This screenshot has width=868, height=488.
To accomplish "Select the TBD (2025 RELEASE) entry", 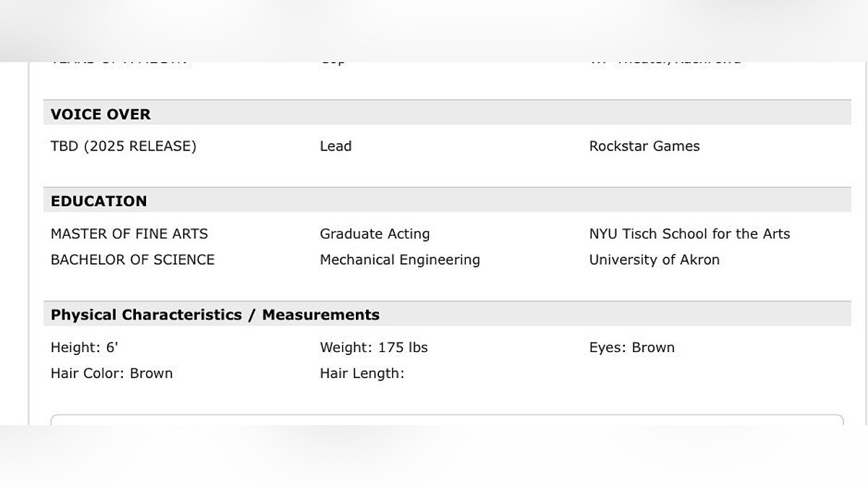I will coord(123,146).
